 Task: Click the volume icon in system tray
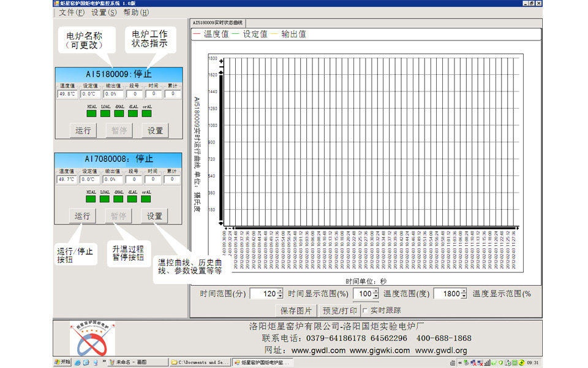488,362
